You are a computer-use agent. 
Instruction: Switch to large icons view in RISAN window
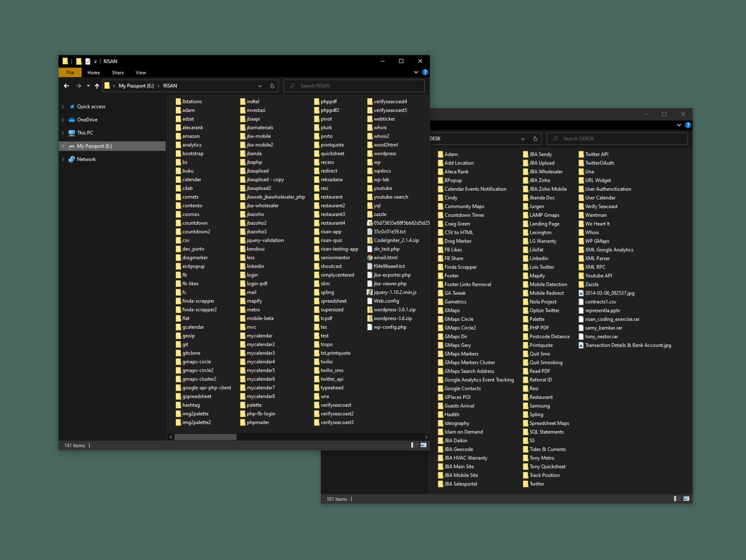click(424, 445)
